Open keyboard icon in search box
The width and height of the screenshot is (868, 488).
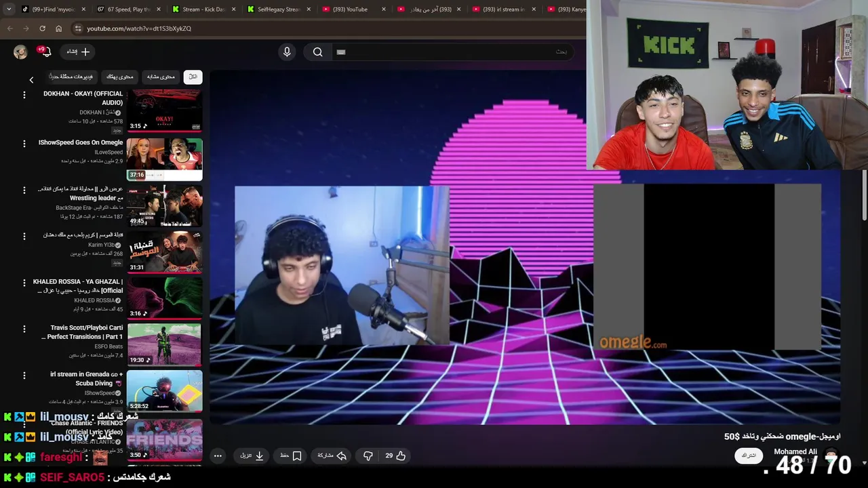(x=341, y=52)
